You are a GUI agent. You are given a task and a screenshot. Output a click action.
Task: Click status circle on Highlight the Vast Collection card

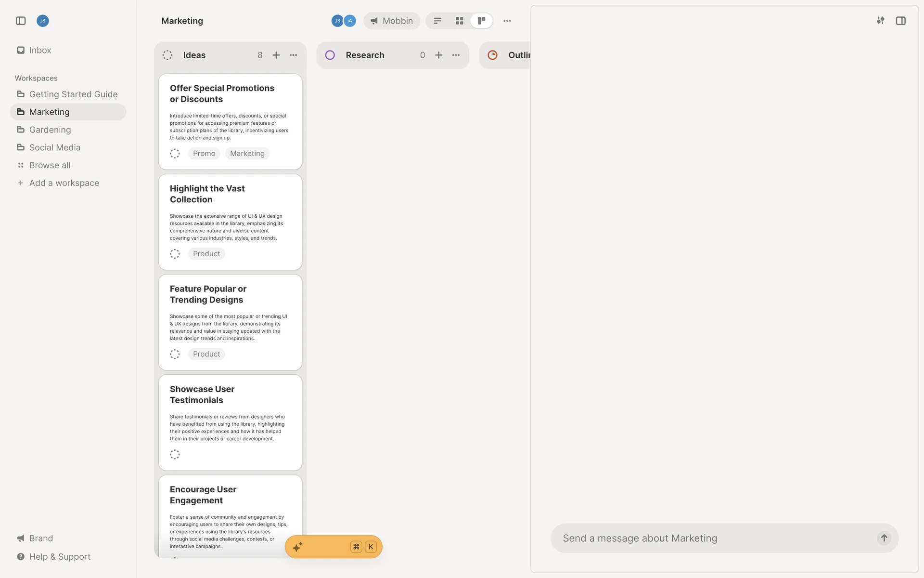coord(175,254)
